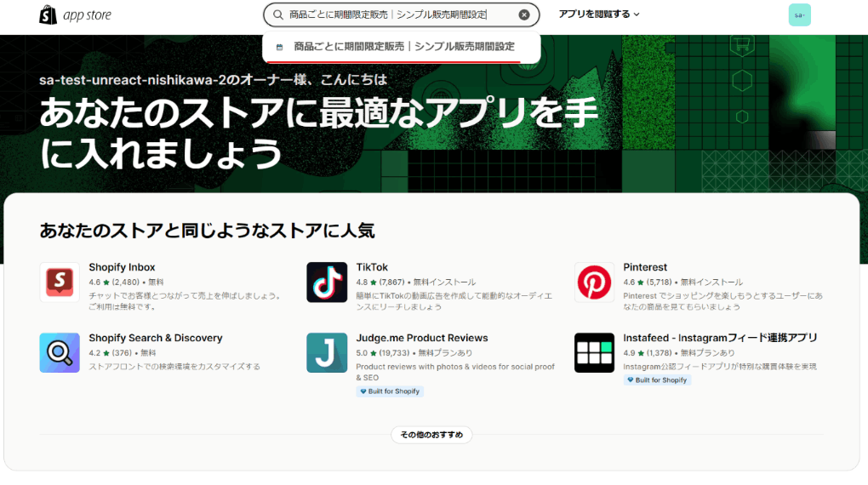Open the Shopify app store logo
Screen dimensions: 868x485
coord(75,15)
